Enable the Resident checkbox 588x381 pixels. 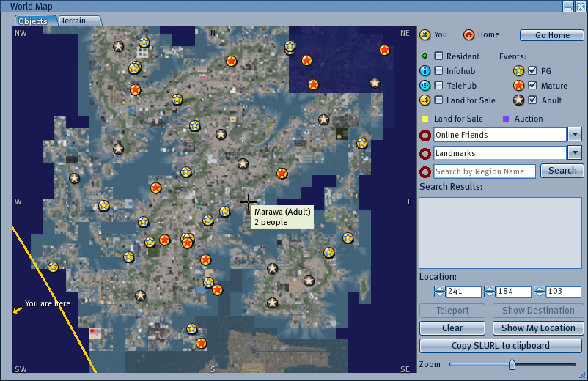coord(438,56)
